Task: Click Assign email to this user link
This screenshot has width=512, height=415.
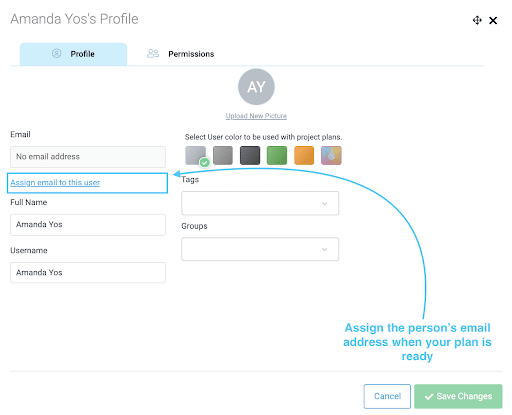Action: (x=55, y=183)
